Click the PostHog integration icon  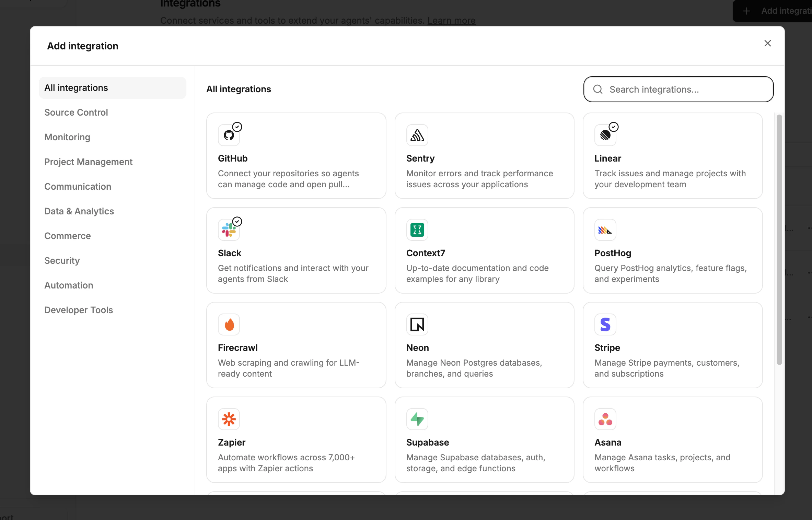tap(605, 229)
